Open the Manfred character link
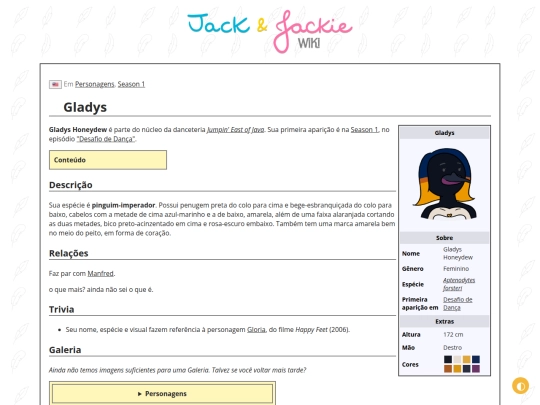The image size is (540, 405). pos(100,273)
